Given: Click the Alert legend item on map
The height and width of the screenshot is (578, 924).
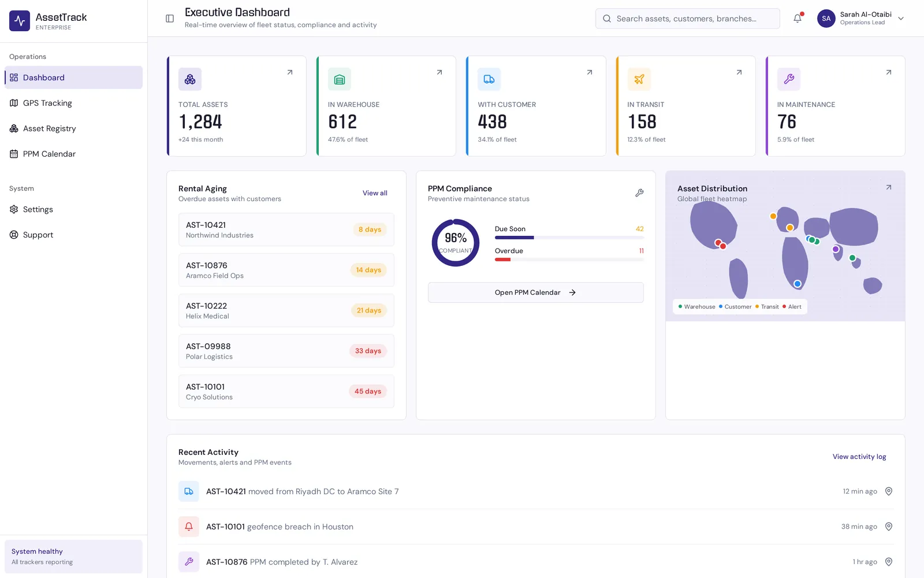Looking at the screenshot, I should tap(792, 307).
